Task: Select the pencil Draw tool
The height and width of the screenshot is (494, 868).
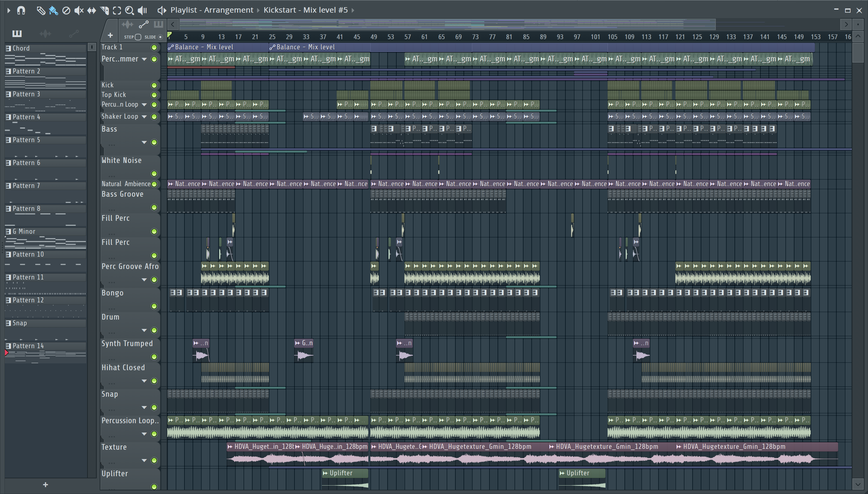Action: pos(41,11)
